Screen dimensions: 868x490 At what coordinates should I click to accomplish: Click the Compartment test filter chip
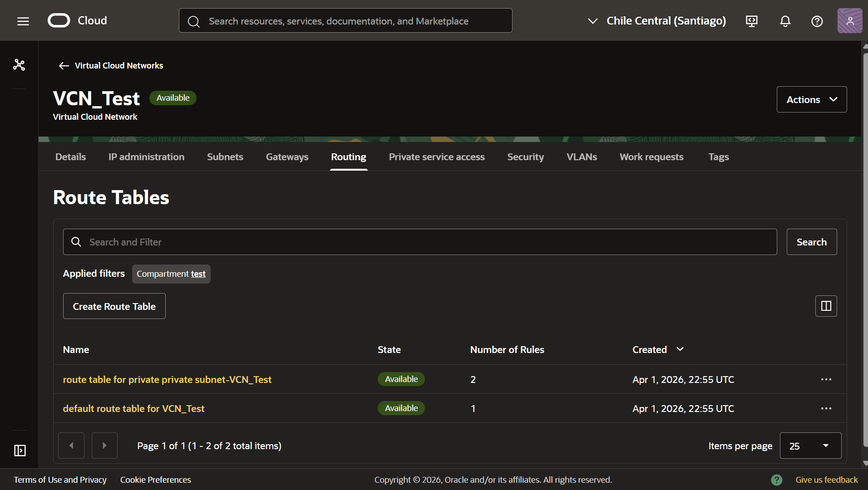pos(171,274)
